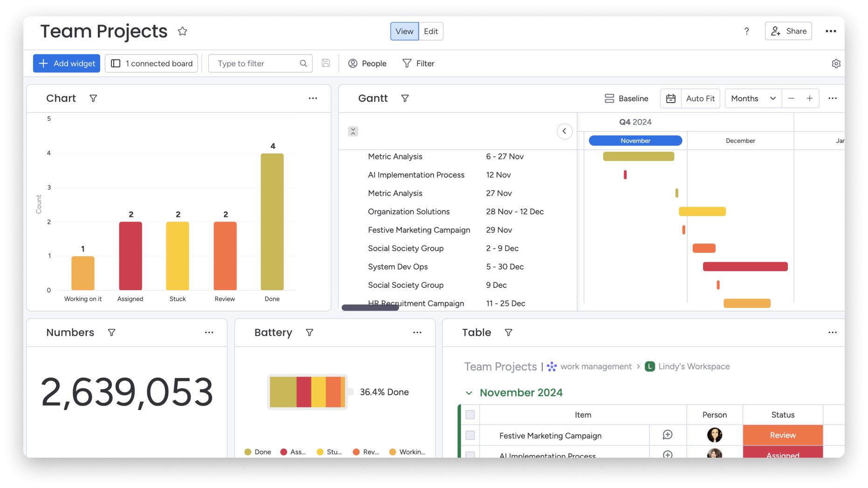Collapse the November 2024 group
The height and width of the screenshot is (488, 868).
(x=469, y=393)
